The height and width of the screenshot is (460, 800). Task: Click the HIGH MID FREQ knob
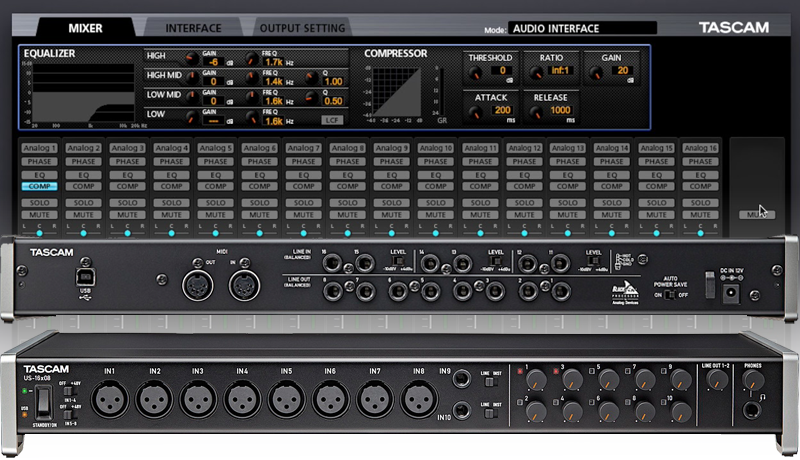tap(252, 78)
